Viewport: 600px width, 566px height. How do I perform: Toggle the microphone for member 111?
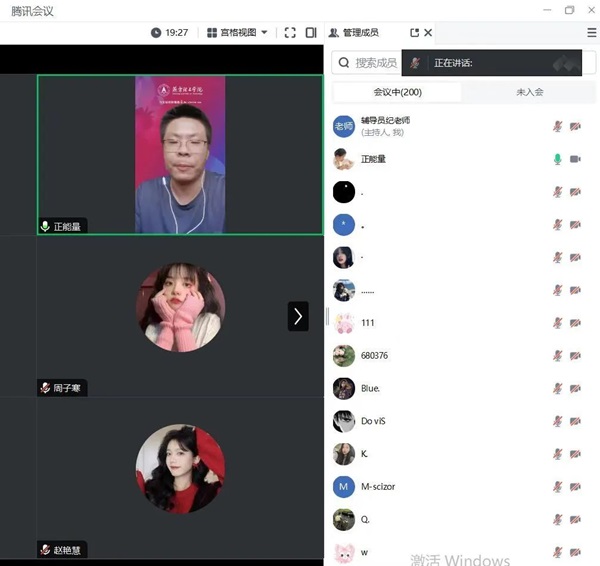[x=558, y=323]
